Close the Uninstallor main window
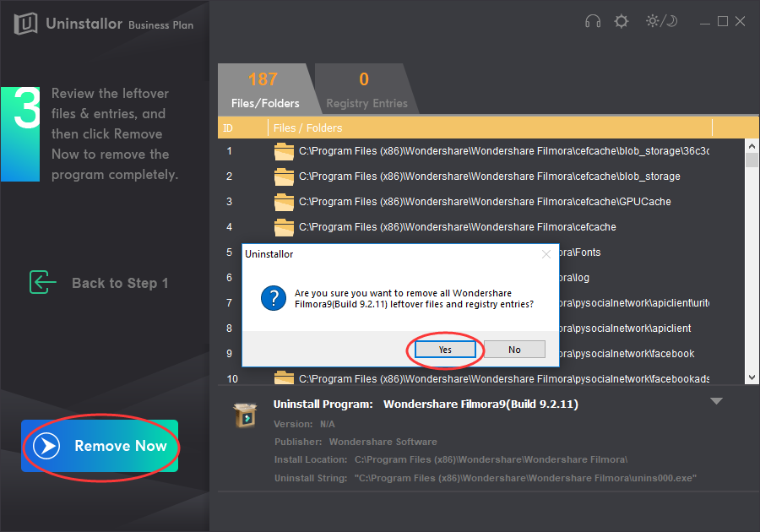The image size is (760, 532). [x=740, y=21]
